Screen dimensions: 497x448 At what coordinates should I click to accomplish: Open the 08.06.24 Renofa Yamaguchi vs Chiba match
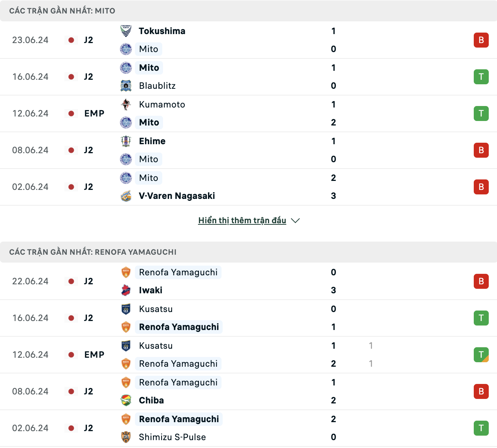point(248,391)
